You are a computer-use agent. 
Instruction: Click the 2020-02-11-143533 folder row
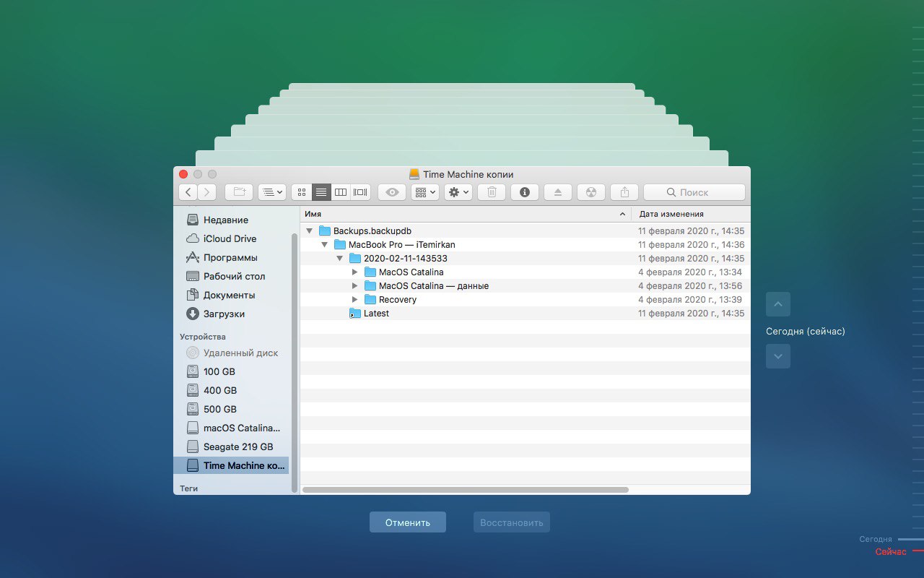click(526, 259)
